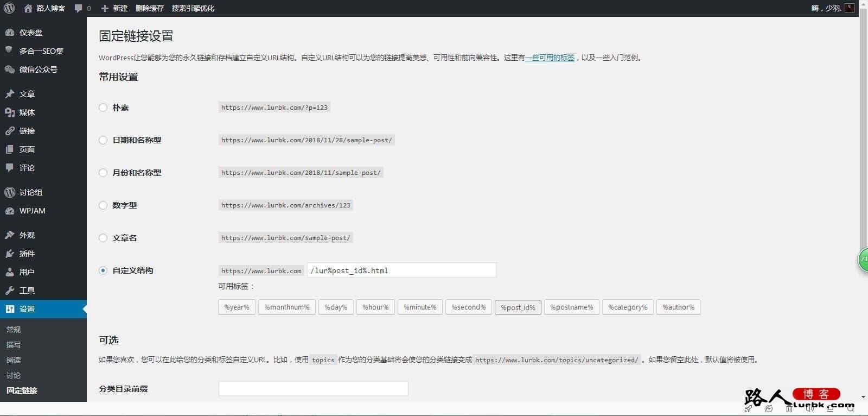This screenshot has height=416, width=868.
Task: Click the comments bubble icon in admin bar
Action: pos(79,8)
